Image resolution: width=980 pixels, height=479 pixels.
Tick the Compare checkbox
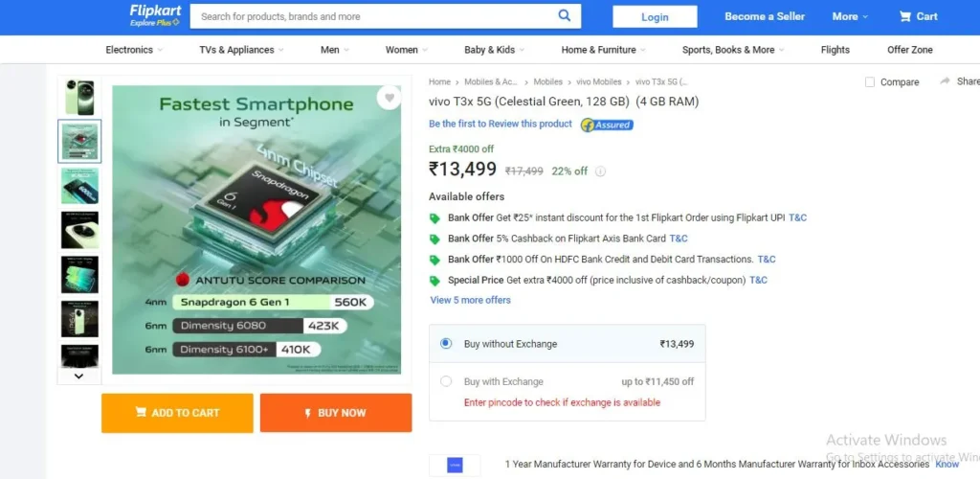point(869,82)
